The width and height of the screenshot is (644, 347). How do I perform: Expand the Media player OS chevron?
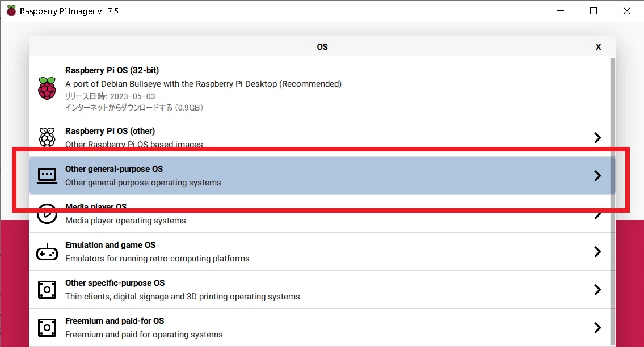[597, 214]
